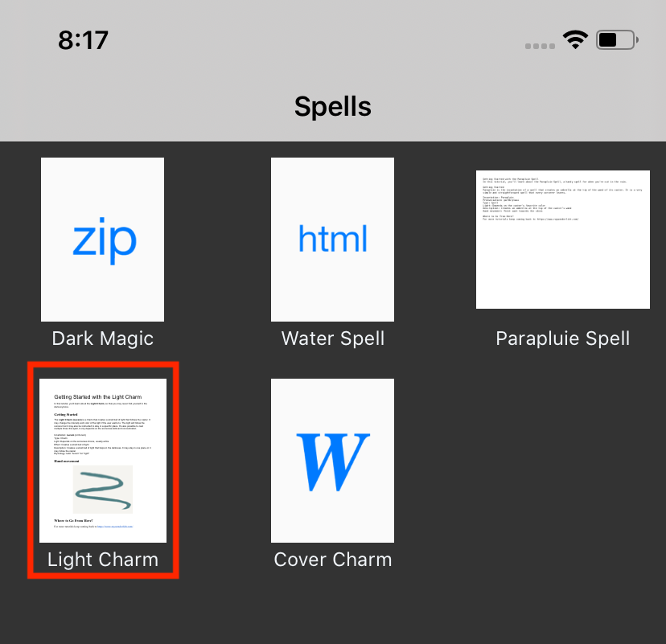Tap the Parapluie Spell file name label
The width and height of the screenshot is (666, 644).
[x=563, y=338]
